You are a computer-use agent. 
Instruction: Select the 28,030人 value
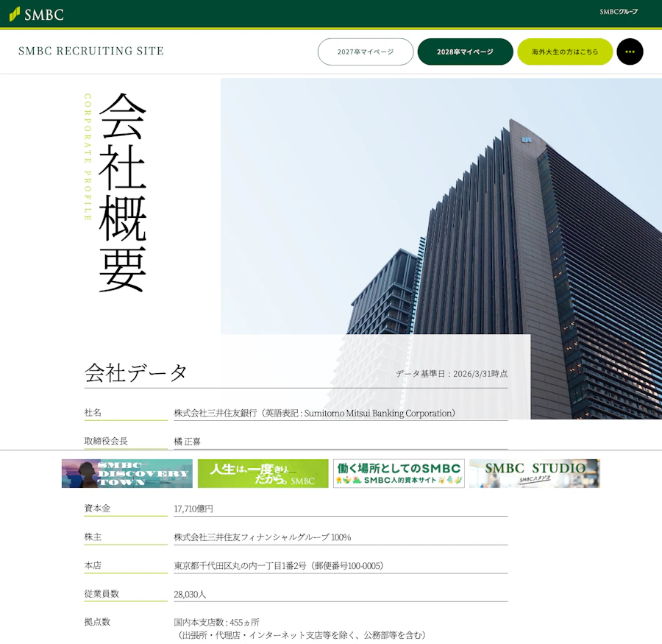(x=190, y=594)
